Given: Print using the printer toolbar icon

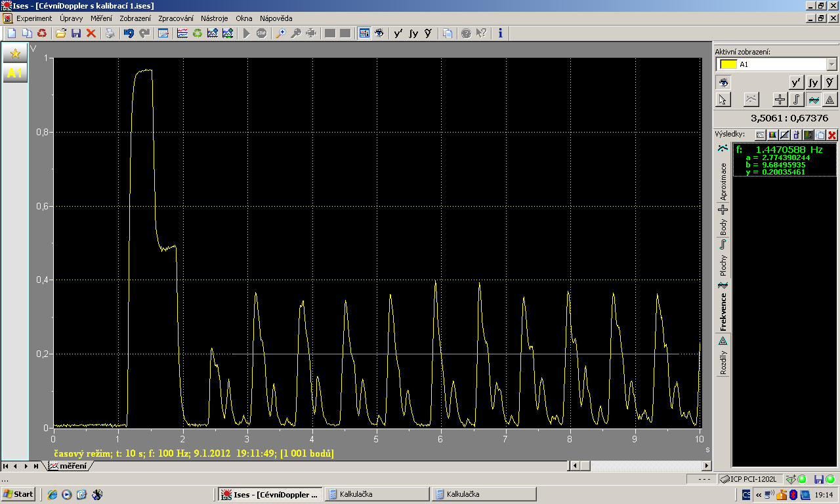Looking at the screenshot, I should [110, 33].
